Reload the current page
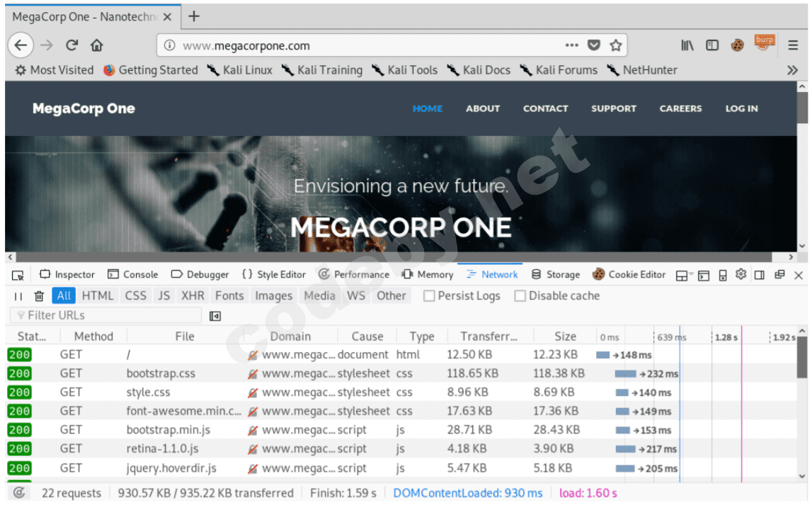 click(x=72, y=45)
